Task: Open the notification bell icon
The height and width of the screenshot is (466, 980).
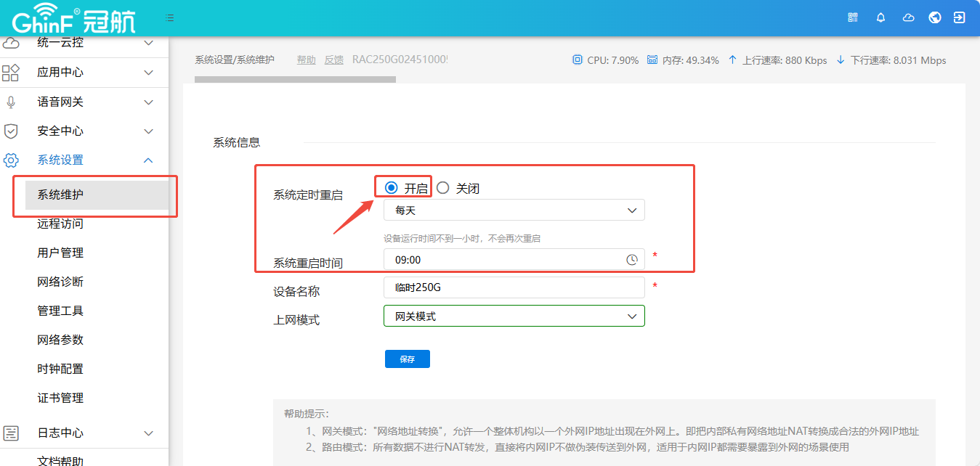Action: tap(880, 17)
